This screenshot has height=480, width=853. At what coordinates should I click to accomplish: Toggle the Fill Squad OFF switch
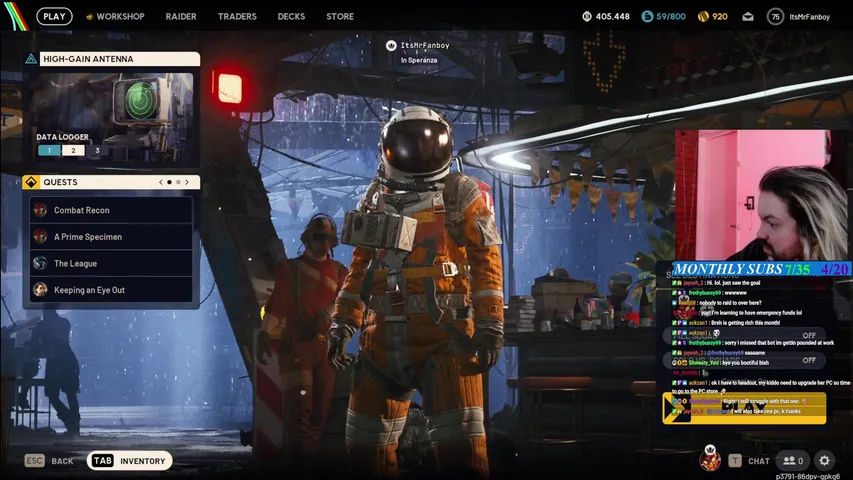point(809,335)
